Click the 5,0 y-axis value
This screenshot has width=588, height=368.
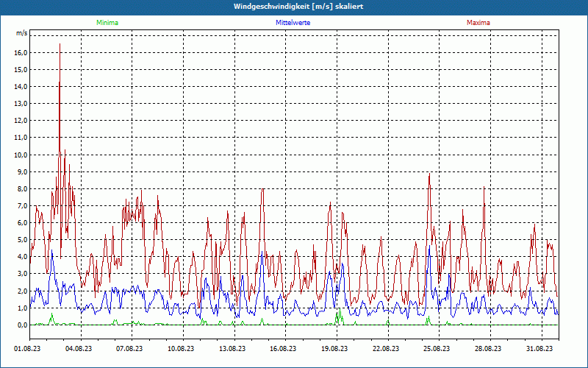tap(22, 240)
